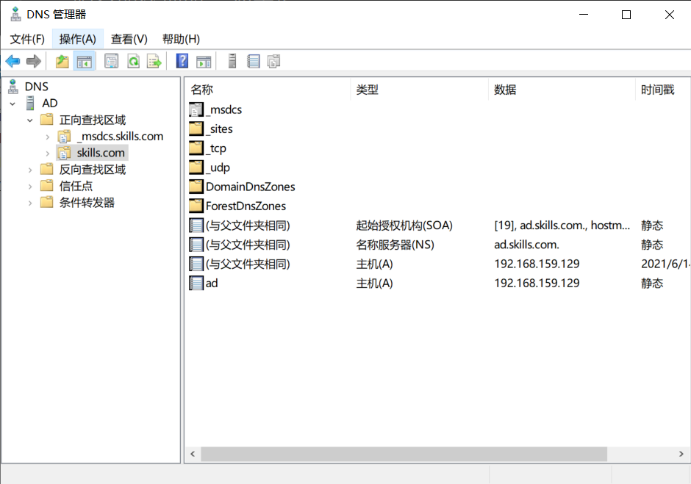Select the _udp folder
This screenshot has height=484, width=691.
click(x=209, y=168)
